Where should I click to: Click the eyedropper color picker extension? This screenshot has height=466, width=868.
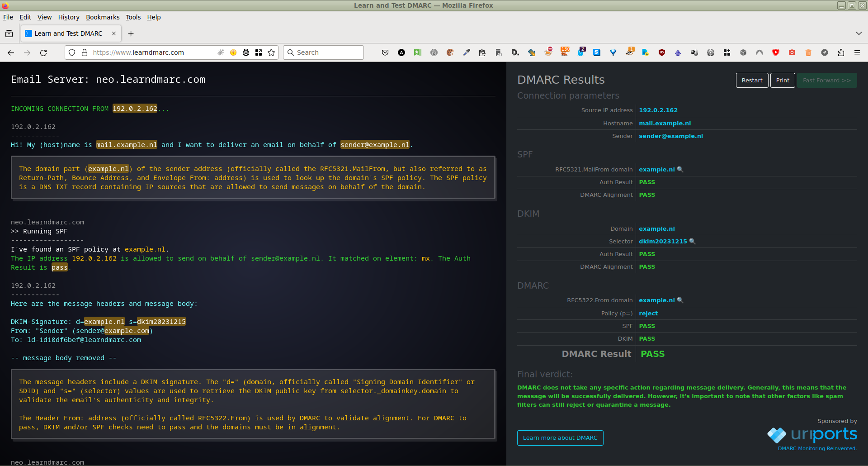click(467, 52)
